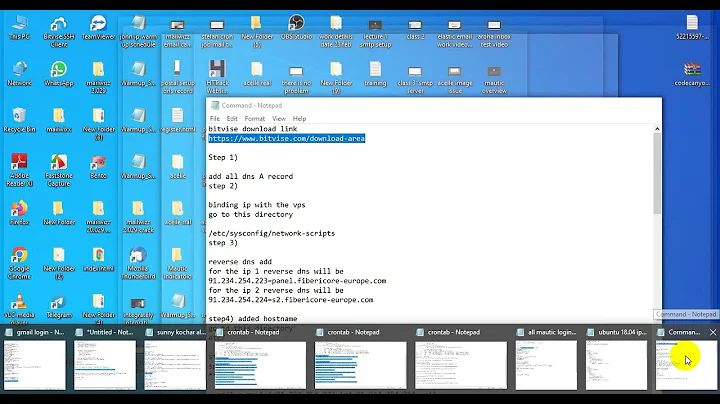The width and height of the screenshot is (720, 404).
Task: Open the WhatsApp desktop shortcut
Action: coord(59,74)
